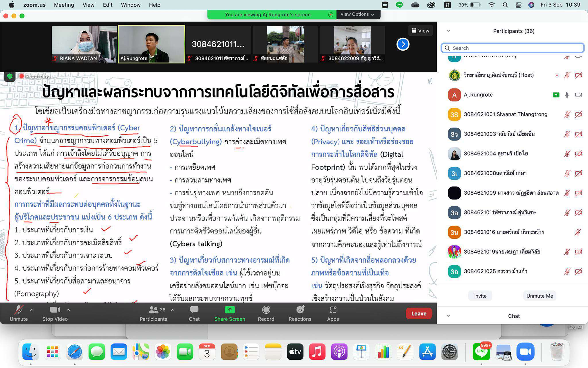588x368 pixels.
Task: Click the participants Search field
Action: 512,48
